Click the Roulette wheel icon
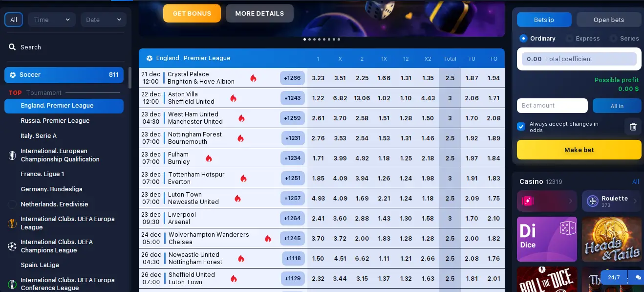This screenshot has height=292, width=644. coord(593,201)
